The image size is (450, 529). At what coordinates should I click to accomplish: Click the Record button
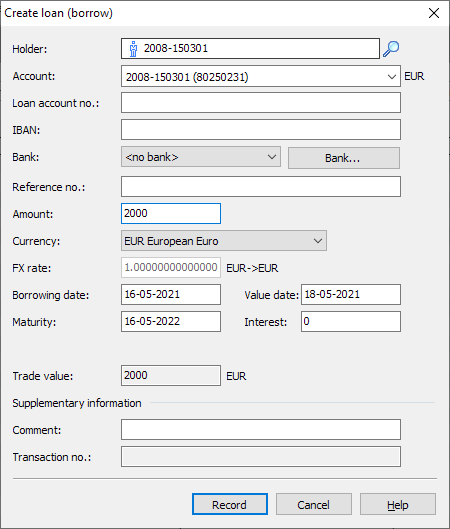pyautogui.click(x=230, y=504)
